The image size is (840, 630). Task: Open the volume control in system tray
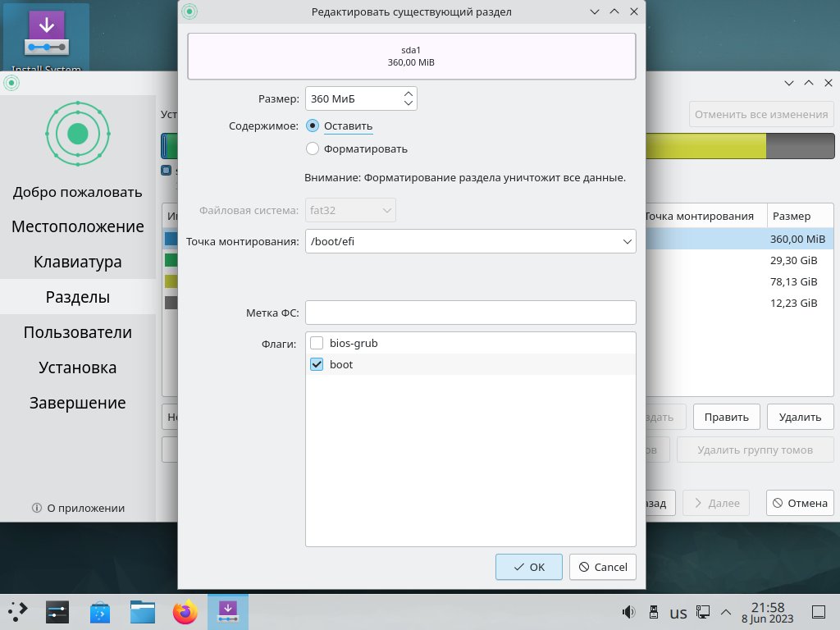click(628, 612)
